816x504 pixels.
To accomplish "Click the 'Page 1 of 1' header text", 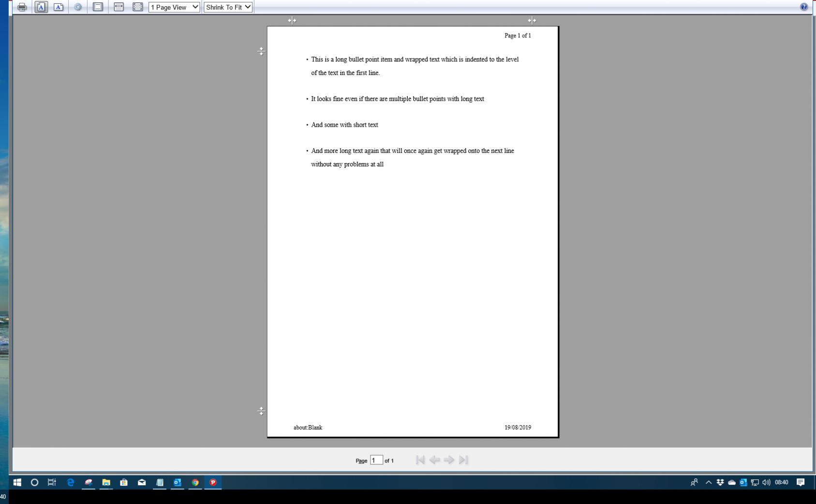I will coord(518,35).
